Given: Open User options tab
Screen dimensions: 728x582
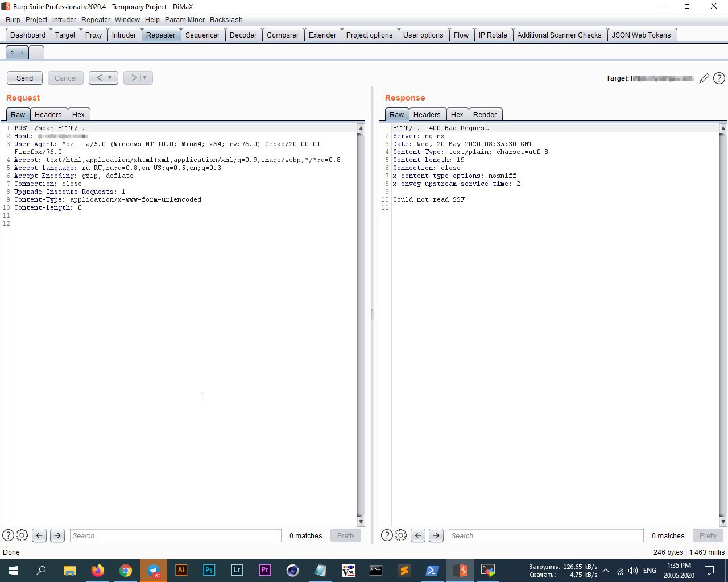Looking at the screenshot, I should [x=423, y=35].
